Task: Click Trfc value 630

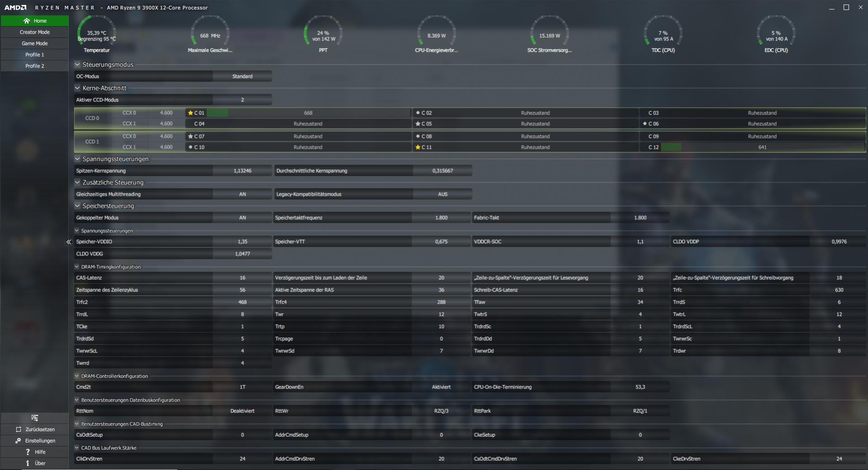Action: tap(839, 290)
